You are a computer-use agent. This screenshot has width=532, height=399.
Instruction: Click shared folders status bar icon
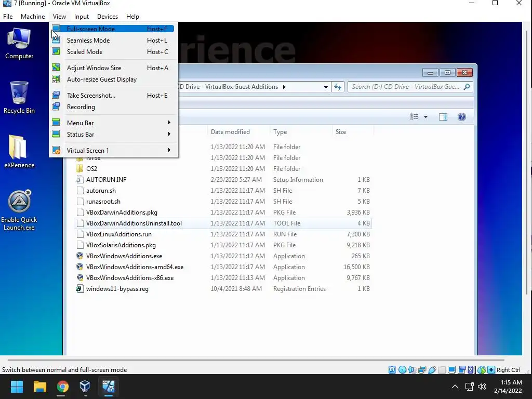click(442, 370)
